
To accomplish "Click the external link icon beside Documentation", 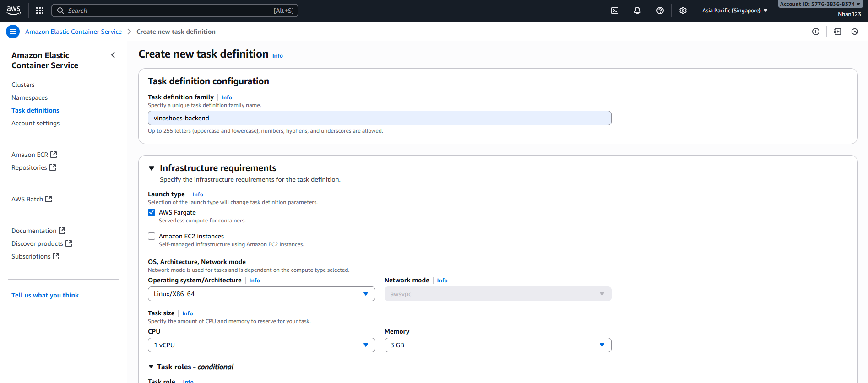I will (62, 231).
